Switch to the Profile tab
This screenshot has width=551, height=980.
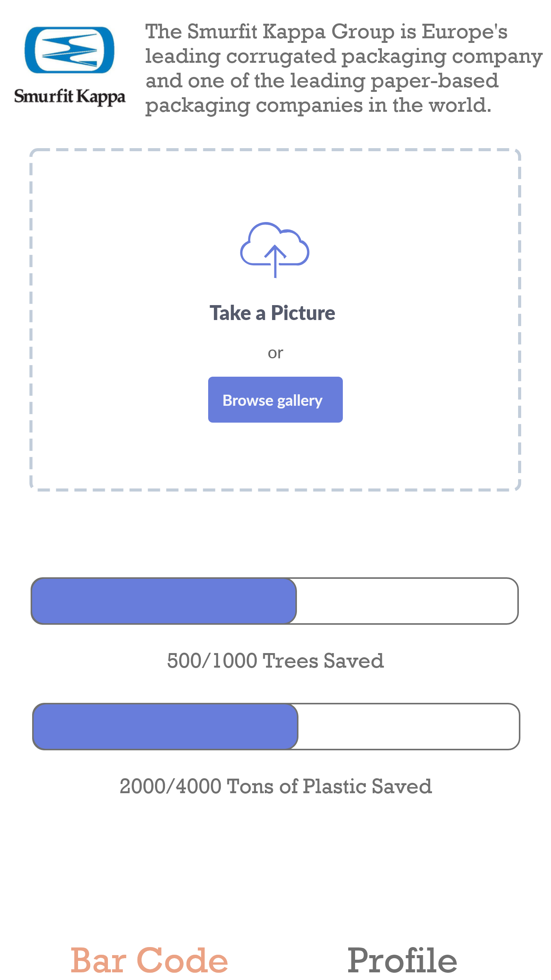pos(402,960)
